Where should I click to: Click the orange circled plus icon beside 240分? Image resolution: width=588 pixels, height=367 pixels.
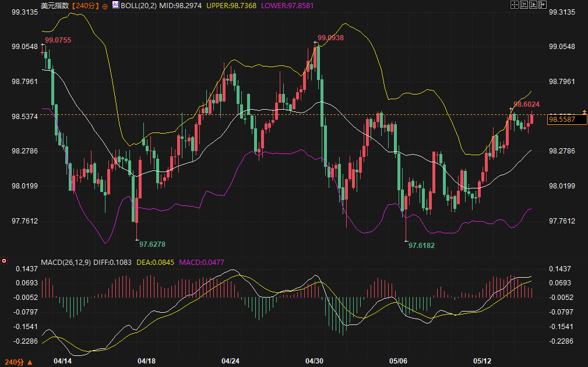[x=105, y=6]
